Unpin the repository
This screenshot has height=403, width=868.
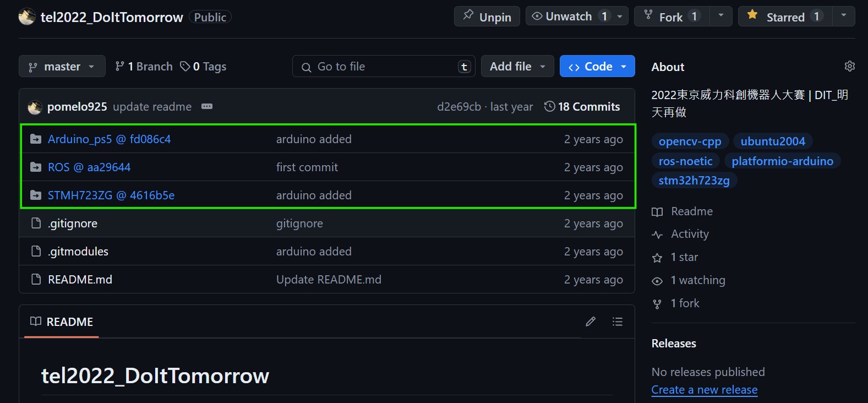[487, 17]
